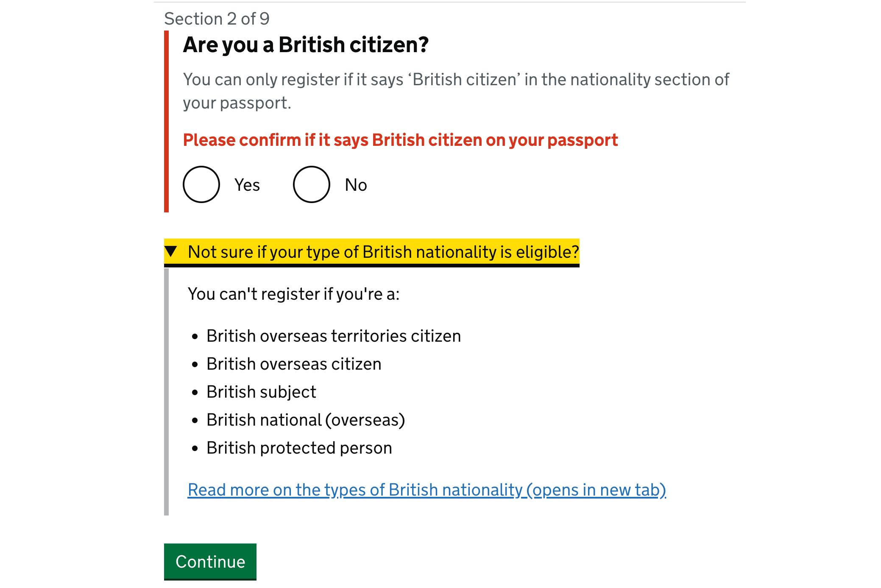881x588 pixels.
Task: Select the No radio button
Action: click(x=311, y=184)
